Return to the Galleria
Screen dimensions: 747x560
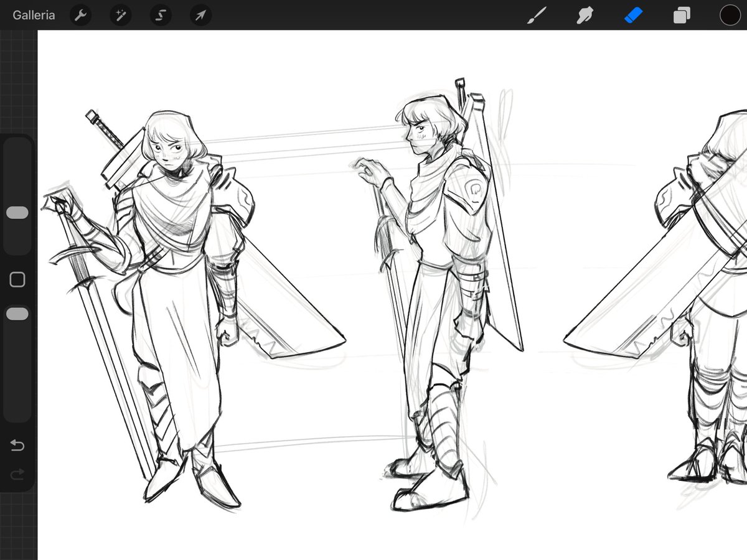tap(34, 15)
